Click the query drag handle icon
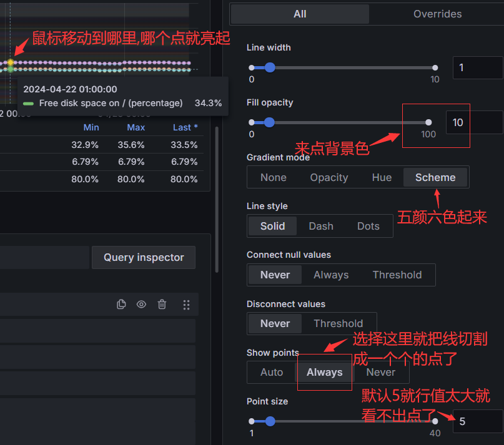Image resolution: width=504 pixels, height=445 pixels. [x=186, y=305]
